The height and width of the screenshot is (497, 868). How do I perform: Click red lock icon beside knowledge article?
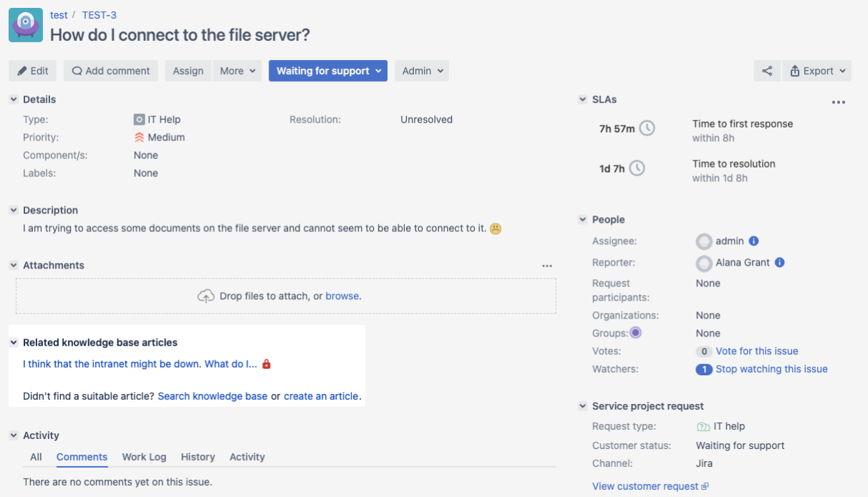pos(266,364)
